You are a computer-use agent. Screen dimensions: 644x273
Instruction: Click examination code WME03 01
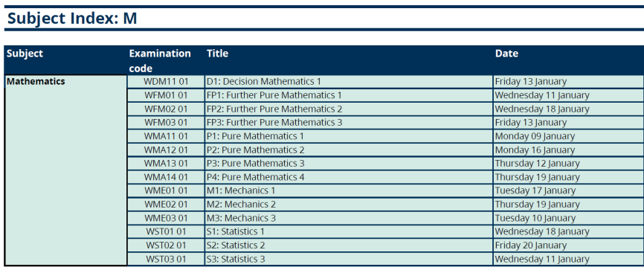pyautogui.click(x=166, y=218)
